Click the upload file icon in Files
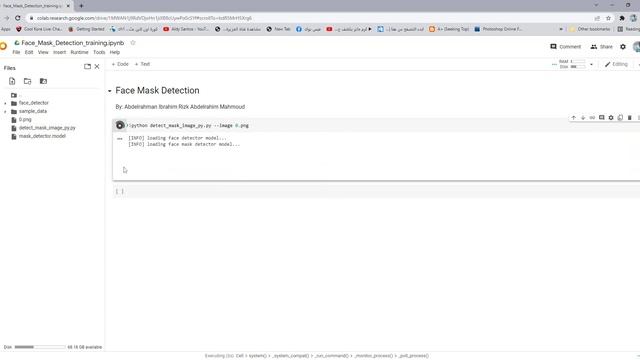 click(x=12, y=81)
